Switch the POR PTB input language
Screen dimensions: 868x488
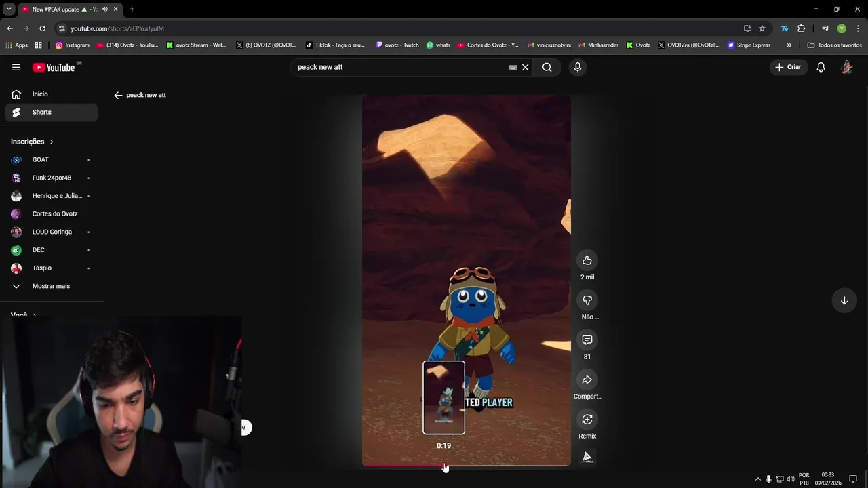pos(804,479)
